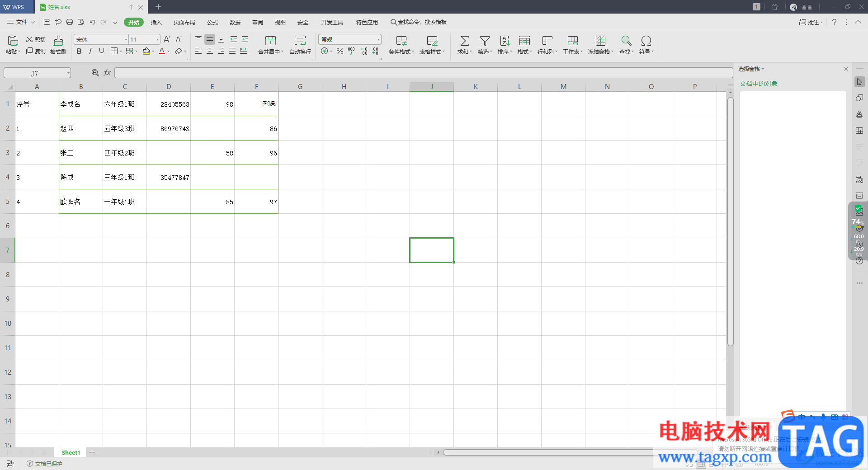Click the Print icon in quick access toolbar

[x=70, y=22]
